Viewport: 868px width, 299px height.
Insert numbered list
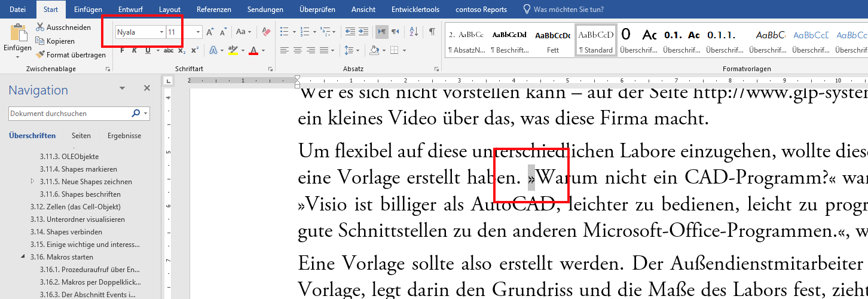click(305, 32)
